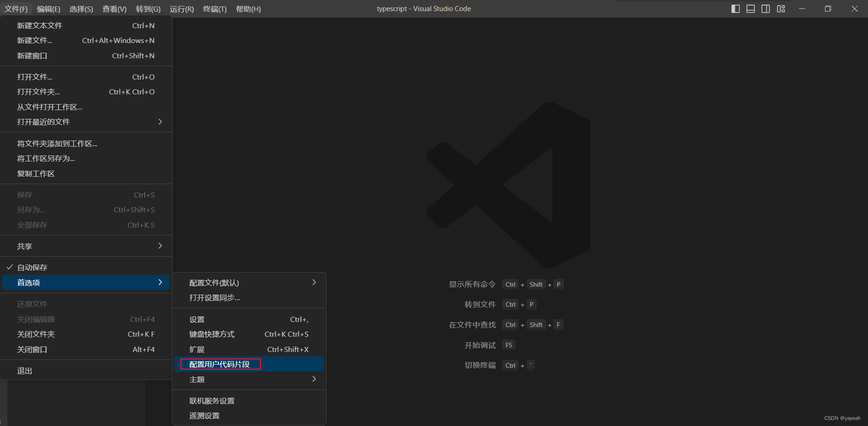Open customize layout icon
Screen dimensions: 868x426
click(x=781, y=9)
